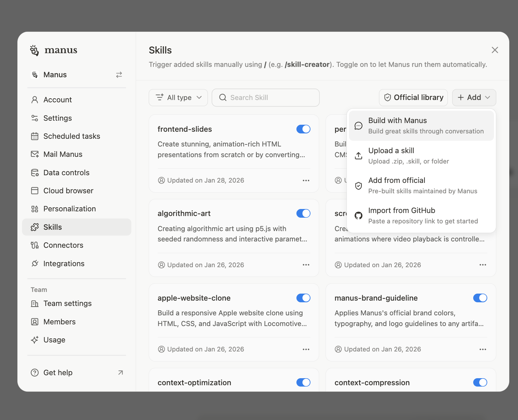This screenshot has width=518, height=420.
Task: Navigate to Team settings
Action: click(x=77, y=304)
